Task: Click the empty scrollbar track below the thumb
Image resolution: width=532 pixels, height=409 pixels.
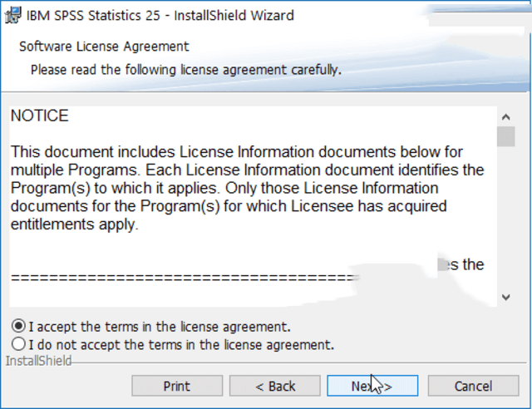Action: [x=505, y=216]
